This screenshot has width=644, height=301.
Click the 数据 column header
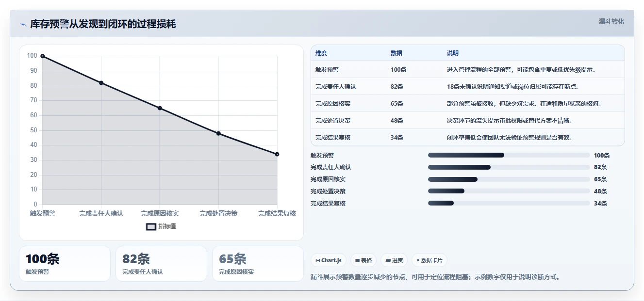click(396, 53)
